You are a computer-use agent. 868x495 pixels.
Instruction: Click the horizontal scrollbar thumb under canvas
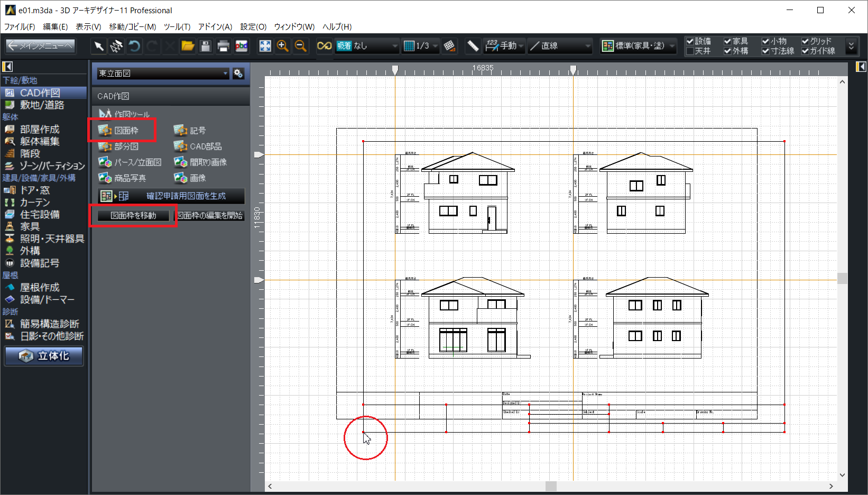(551, 486)
